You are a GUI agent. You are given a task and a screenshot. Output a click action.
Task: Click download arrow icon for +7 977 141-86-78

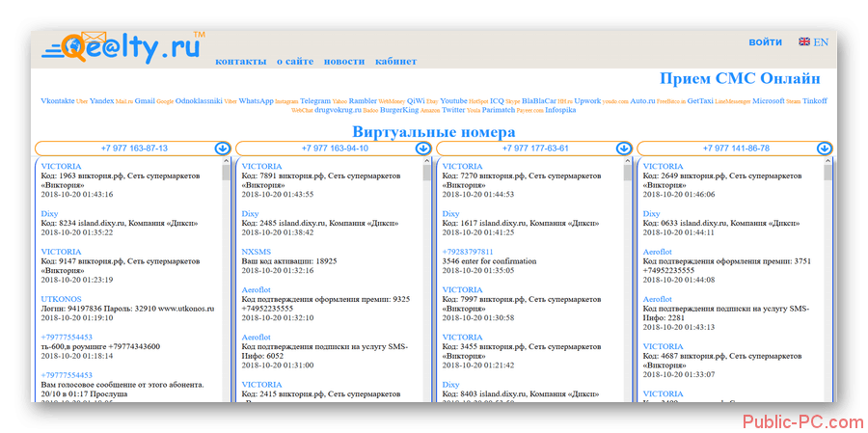824,149
